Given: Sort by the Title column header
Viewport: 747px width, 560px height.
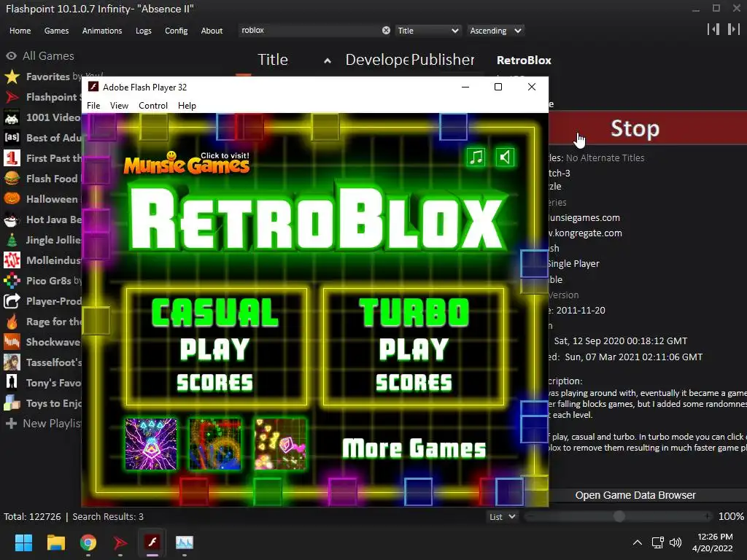Looking at the screenshot, I should coord(273,60).
